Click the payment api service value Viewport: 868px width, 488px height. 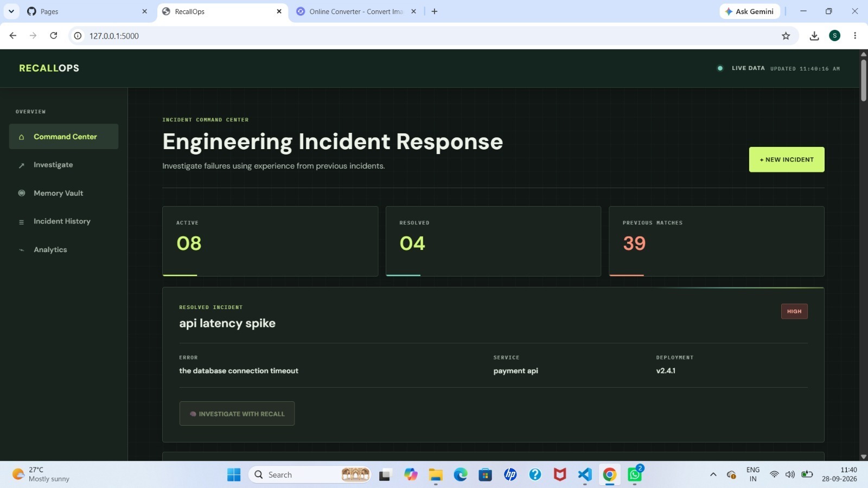(x=515, y=371)
